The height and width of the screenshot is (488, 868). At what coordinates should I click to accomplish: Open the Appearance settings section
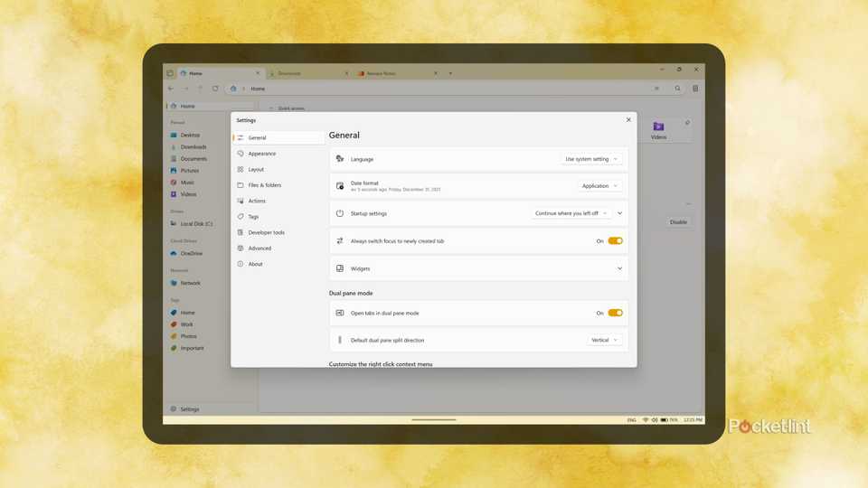pos(262,154)
